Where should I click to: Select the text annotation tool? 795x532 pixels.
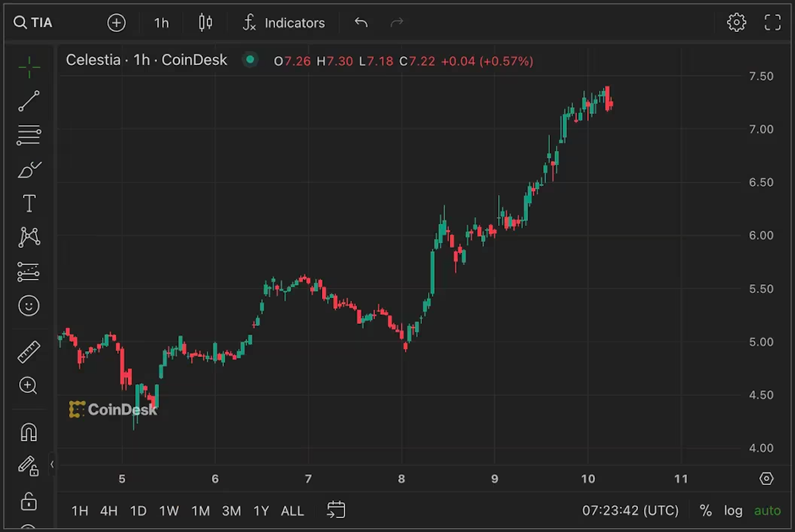click(x=28, y=203)
